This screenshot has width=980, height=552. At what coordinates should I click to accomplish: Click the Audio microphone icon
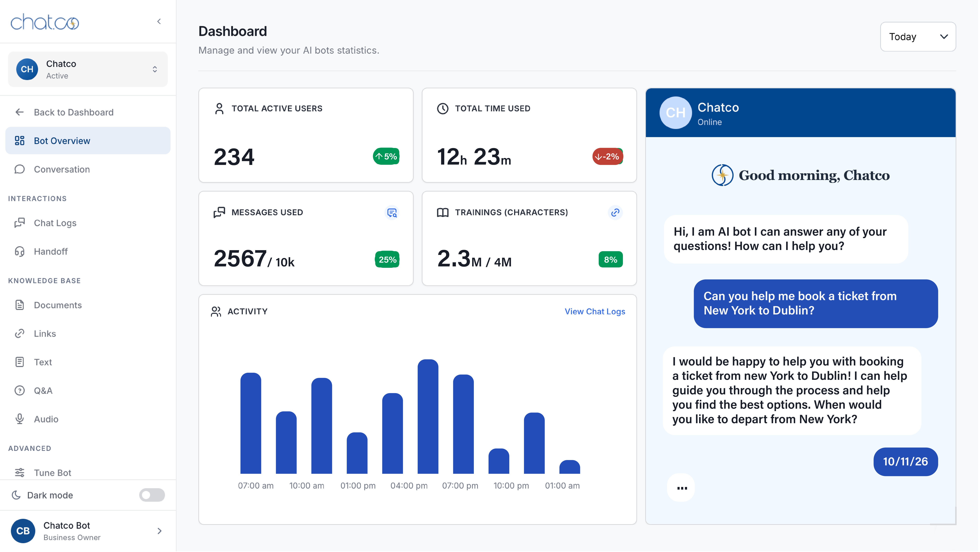pos(19,419)
